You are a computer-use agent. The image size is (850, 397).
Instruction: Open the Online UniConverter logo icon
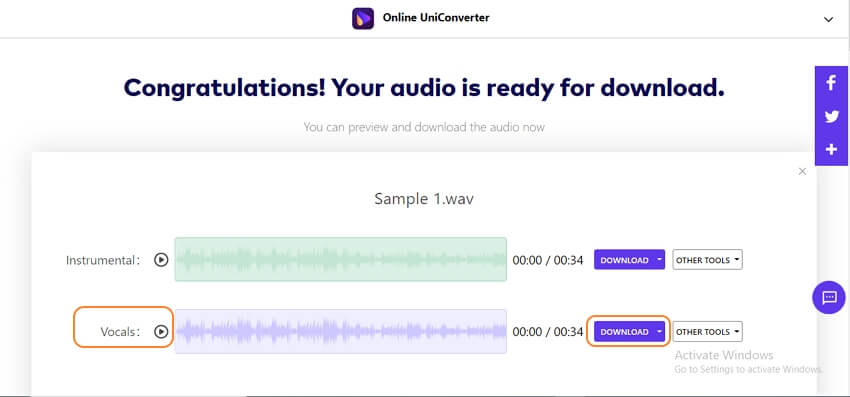tap(363, 18)
